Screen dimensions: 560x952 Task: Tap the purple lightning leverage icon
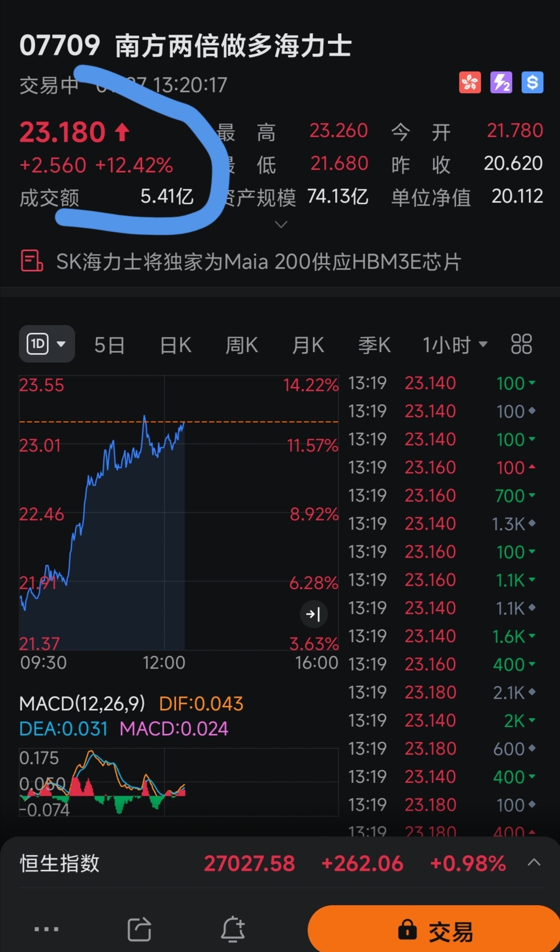coord(501,82)
